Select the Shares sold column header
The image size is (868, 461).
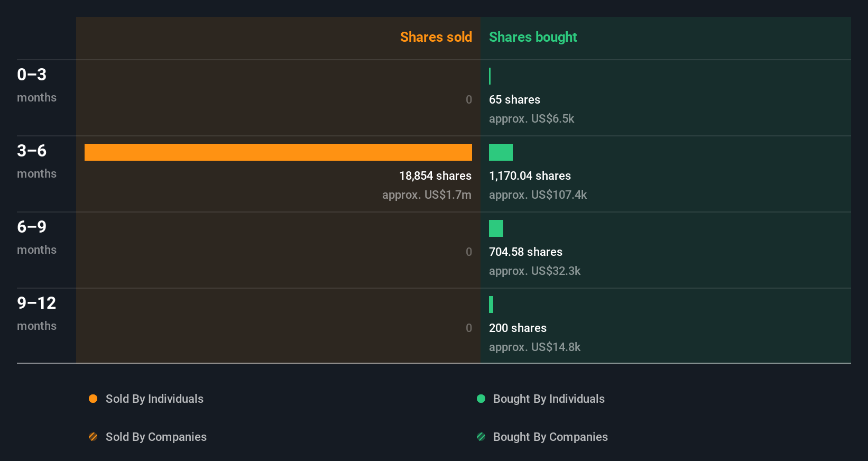436,37
